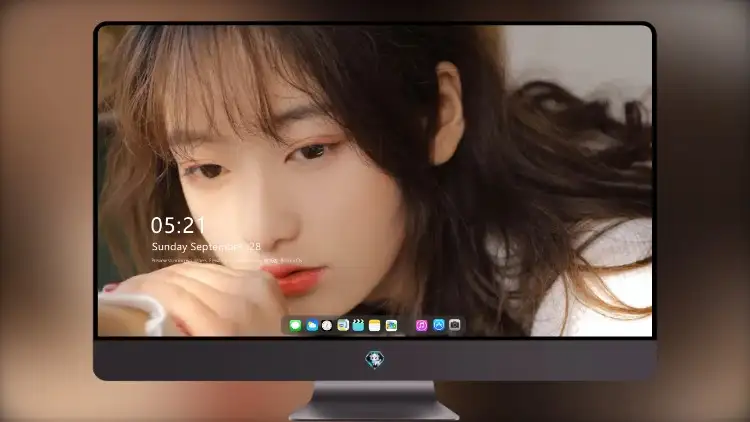Viewport: 750px width, 422px height.
Task: Open the blue App Store dock icon
Action: 439,325
